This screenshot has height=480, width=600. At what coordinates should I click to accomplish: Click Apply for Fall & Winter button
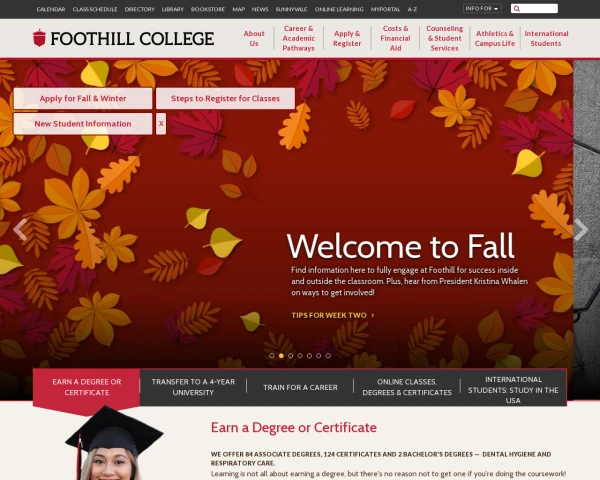click(83, 98)
